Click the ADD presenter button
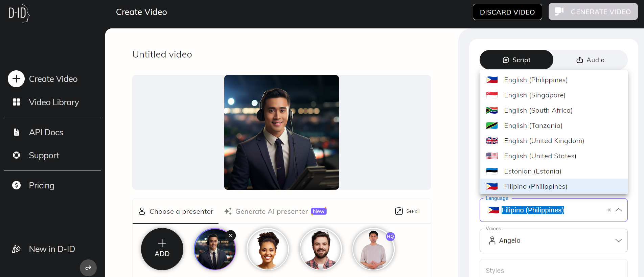The height and width of the screenshot is (277, 644). point(162,249)
